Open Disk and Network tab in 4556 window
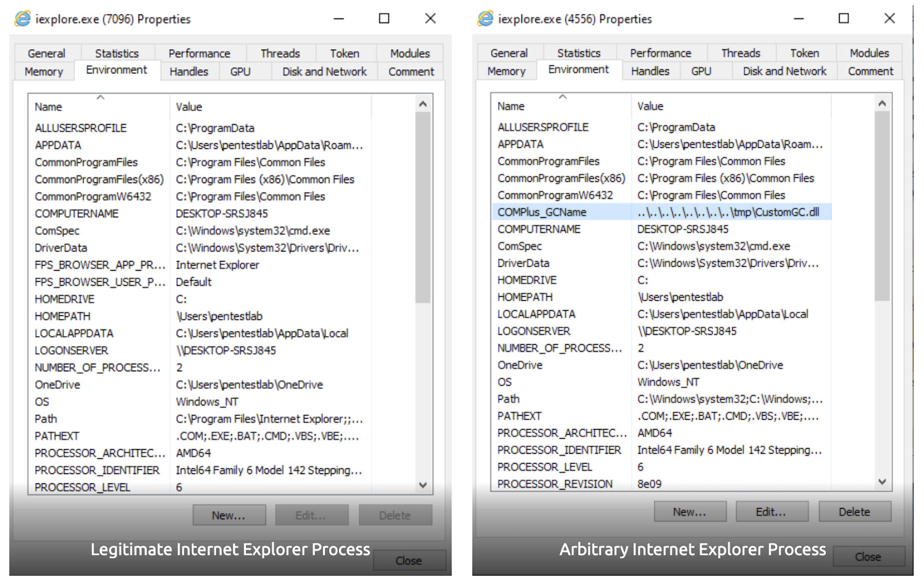This screenshot has height=582, width=924. click(x=785, y=71)
